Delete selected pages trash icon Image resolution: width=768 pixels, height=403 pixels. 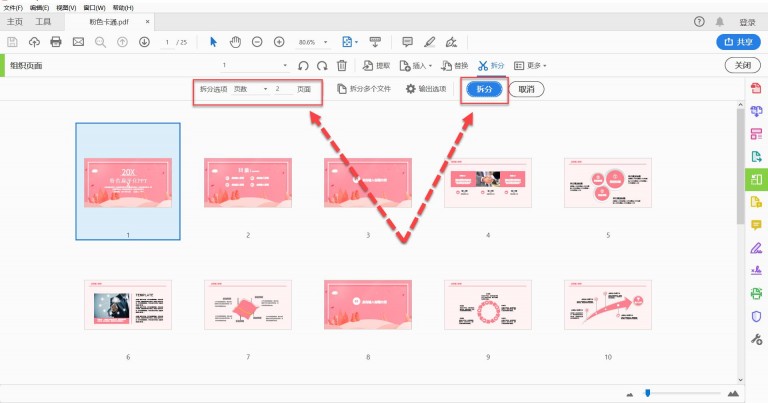pyautogui.click(x=342, y=66)
